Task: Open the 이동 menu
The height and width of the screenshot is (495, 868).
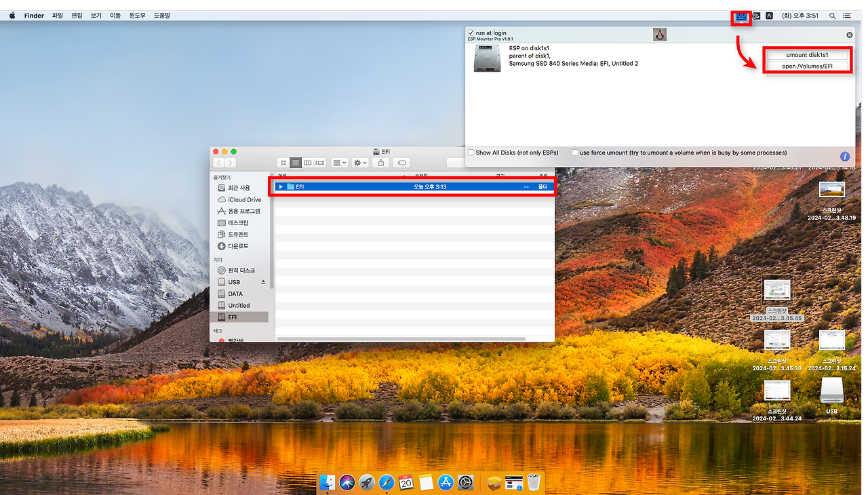Action: tap(115, 16)
